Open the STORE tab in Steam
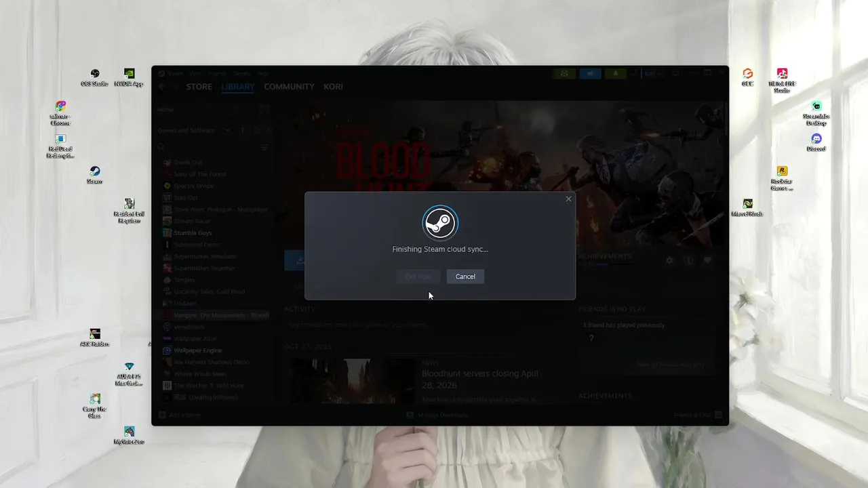This screenshot has width=868, height=488. point(199,87)
